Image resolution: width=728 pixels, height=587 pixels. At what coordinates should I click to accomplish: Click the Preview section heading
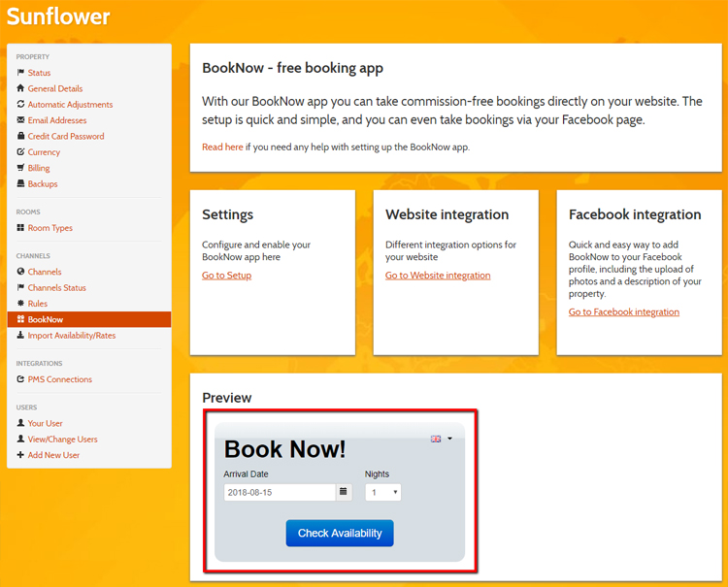(226, 398)
